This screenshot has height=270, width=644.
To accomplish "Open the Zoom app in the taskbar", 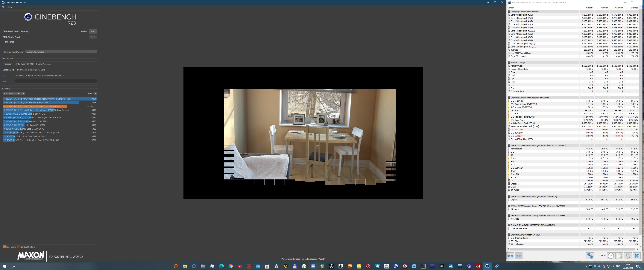I will pyautogui.click(x=313, y=266).
